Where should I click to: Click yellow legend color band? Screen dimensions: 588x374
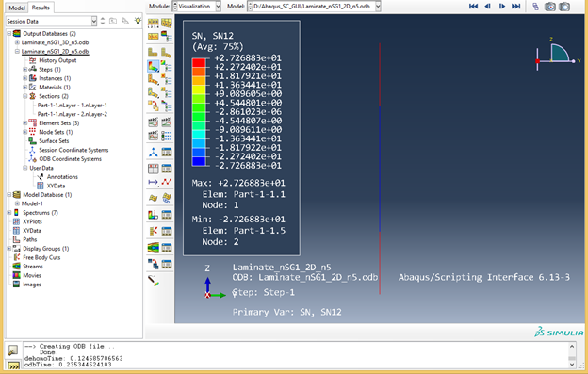[x=199, y=89]
